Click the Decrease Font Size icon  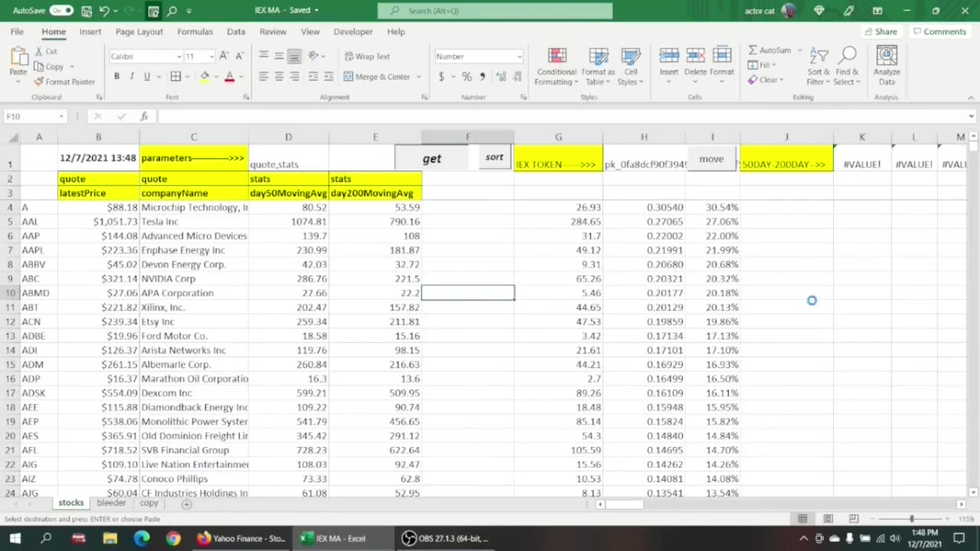coord(239,56)
